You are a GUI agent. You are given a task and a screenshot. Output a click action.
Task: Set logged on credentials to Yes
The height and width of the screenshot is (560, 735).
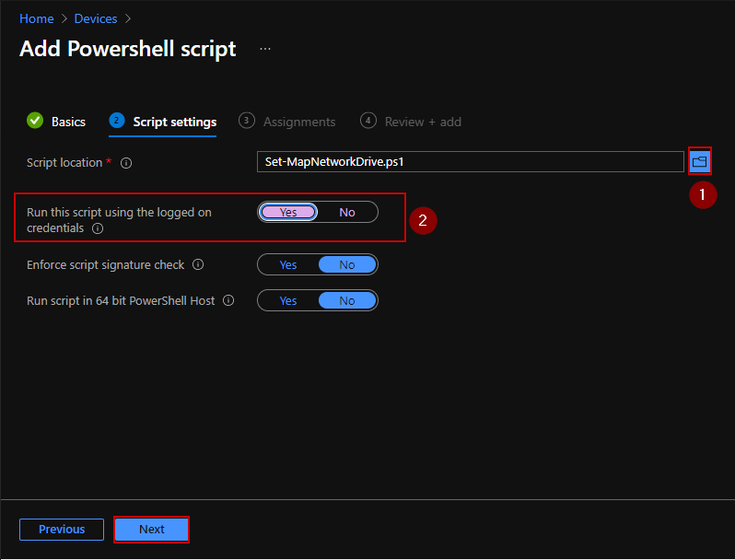[288, 213]
